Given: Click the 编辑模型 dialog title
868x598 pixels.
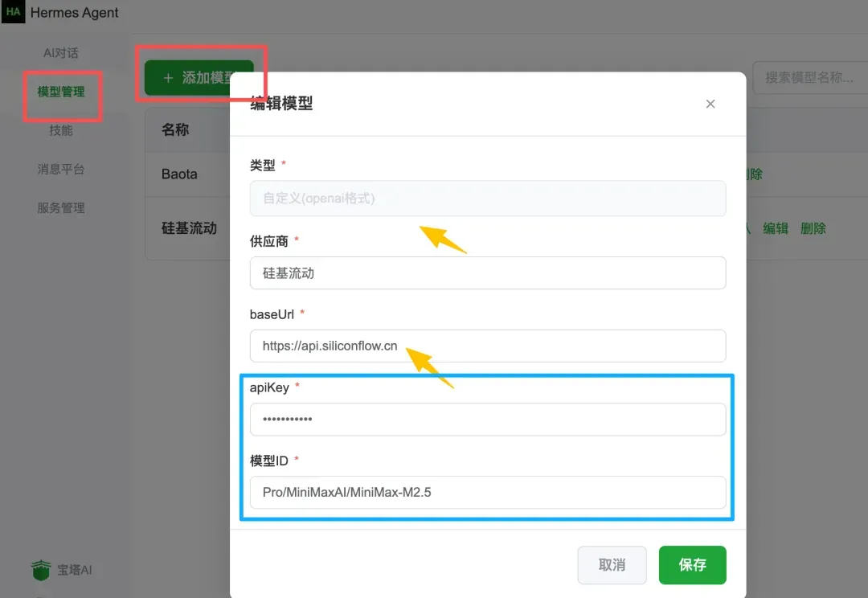Looking at the screenshot, I should pos(281,104).
